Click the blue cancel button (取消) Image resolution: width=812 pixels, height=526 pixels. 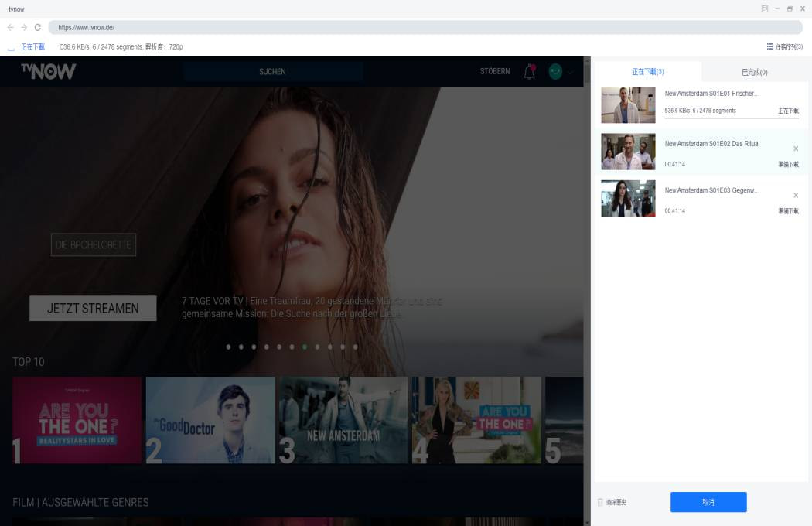pos(708,502)
